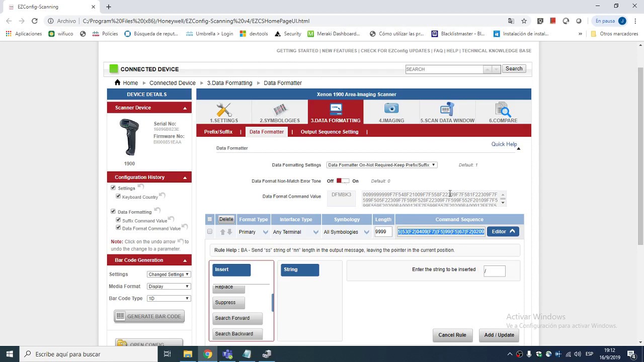Open the 6.Compare magnifier icon tab
Image resolution: width=644 pixels, height=362 pixels.
(503, 113)
